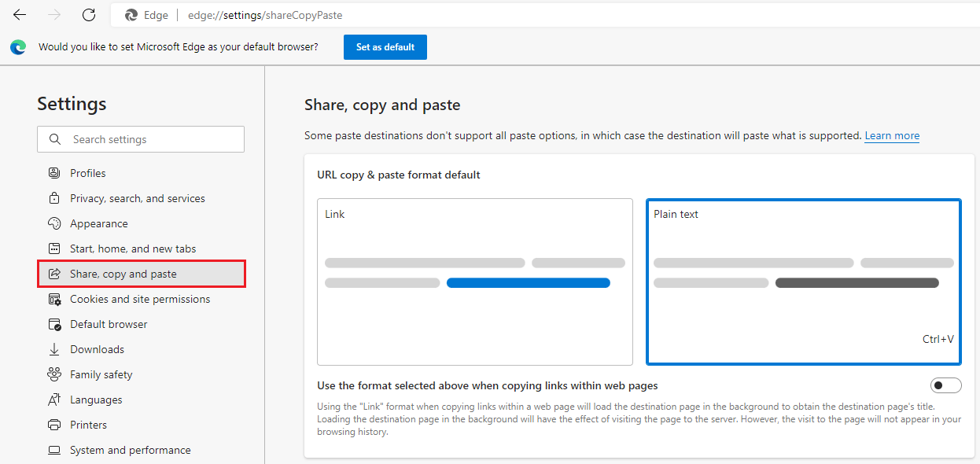The image size is (980, 464).
Task: Click the Languages icon in sidebar
Action: tap(54, 400)
